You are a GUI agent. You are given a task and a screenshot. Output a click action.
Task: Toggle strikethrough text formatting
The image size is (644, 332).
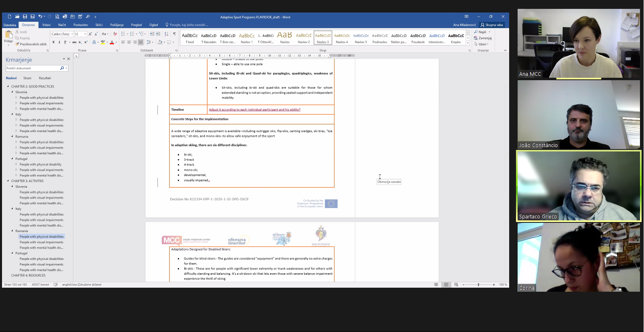point(74,42)
